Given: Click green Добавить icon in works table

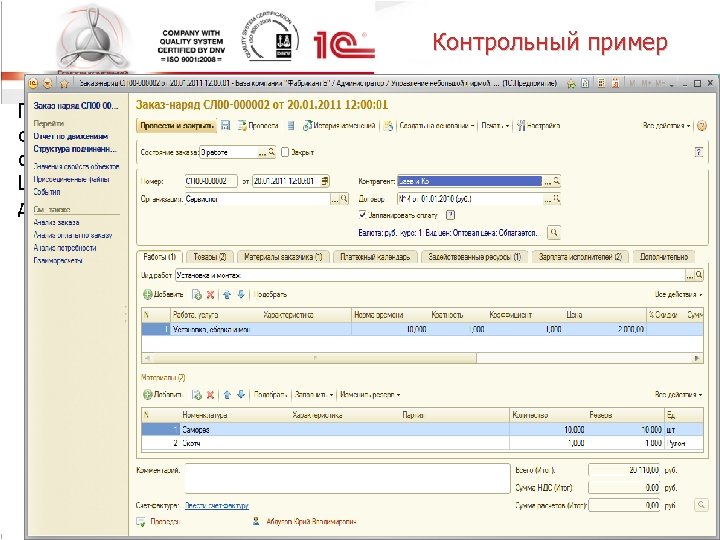Looking at the screenshot, I should tap(148, 295).
